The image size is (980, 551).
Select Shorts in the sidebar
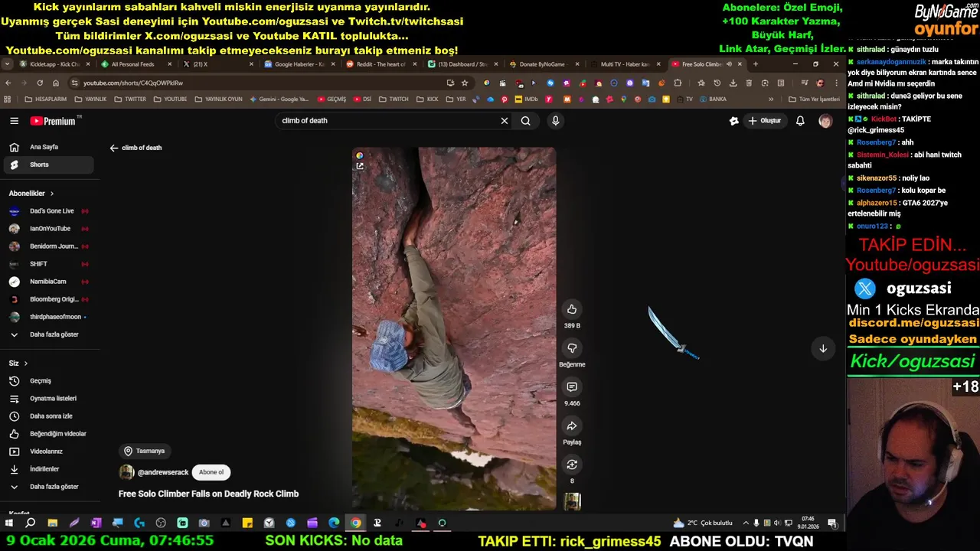[x=47, y=165]
